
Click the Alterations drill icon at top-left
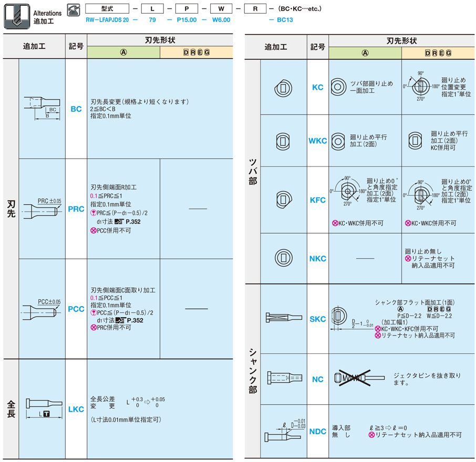16,16
